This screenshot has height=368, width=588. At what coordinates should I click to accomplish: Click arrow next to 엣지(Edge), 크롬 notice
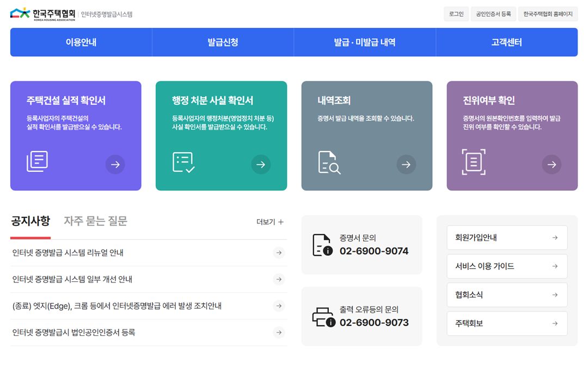(279, 306)
